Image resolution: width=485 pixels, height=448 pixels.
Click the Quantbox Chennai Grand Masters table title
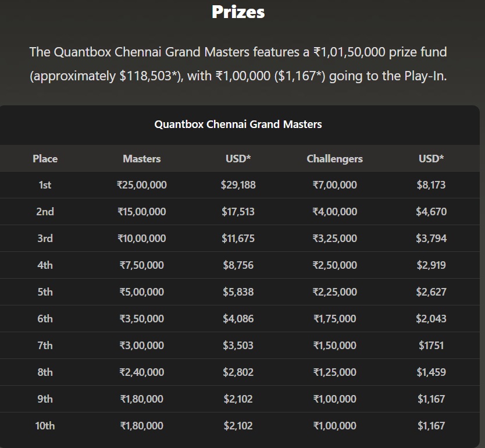click(x=238, y=124)
